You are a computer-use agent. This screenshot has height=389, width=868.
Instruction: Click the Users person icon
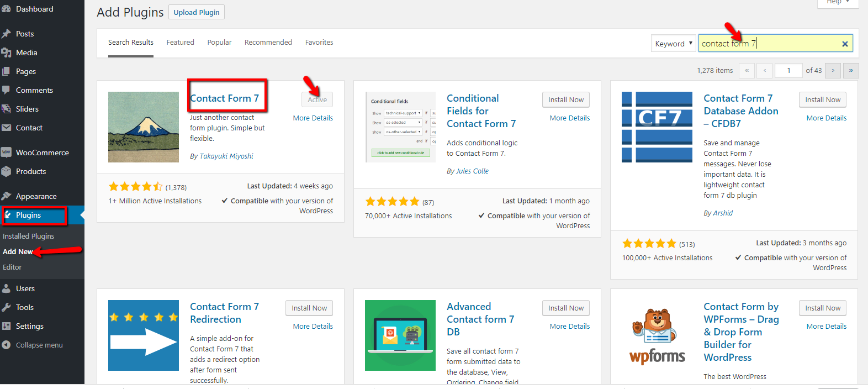click(6, 288)
